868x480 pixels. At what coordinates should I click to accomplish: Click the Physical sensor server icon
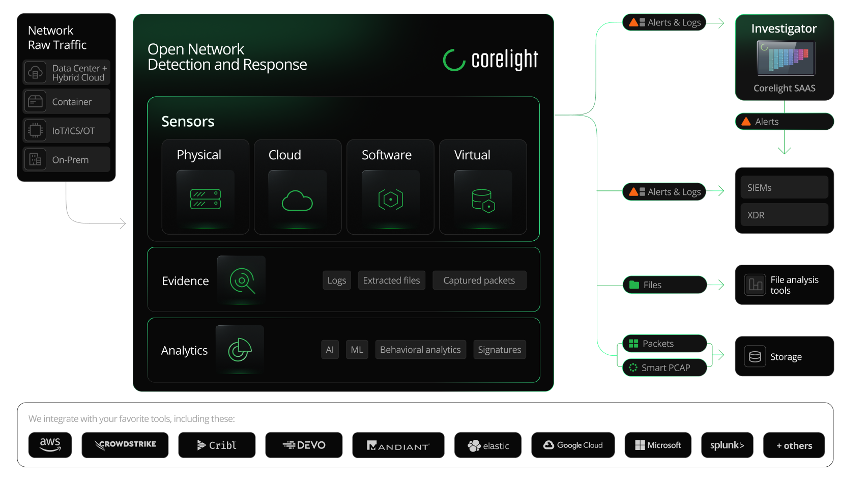[x=205, y=200]
